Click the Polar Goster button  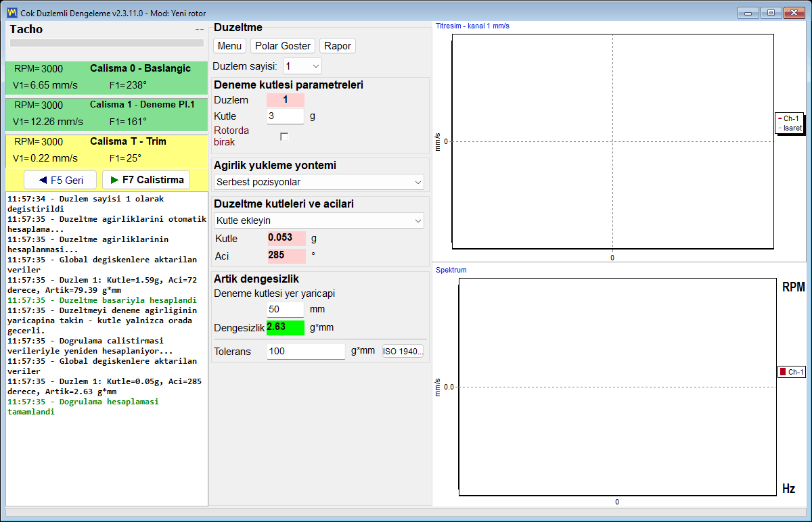pos(283,46)
